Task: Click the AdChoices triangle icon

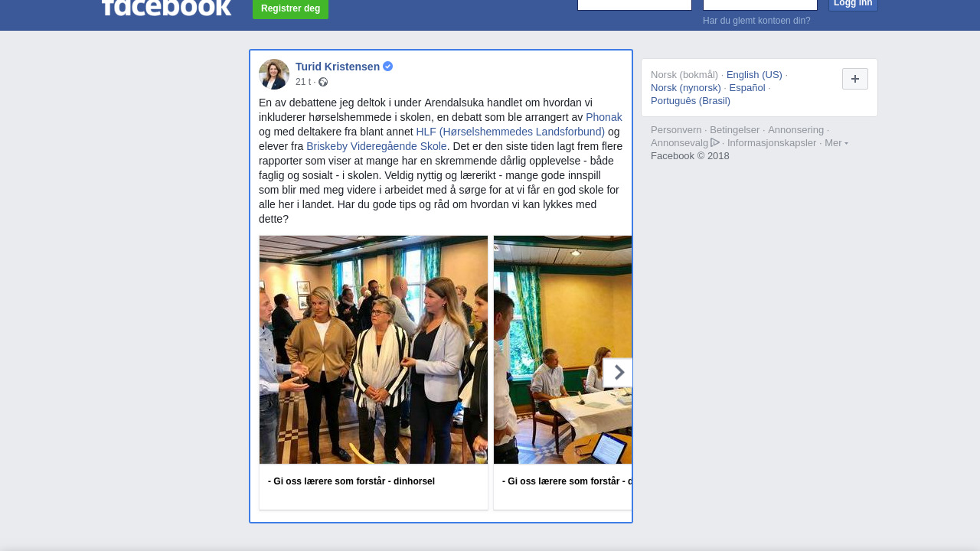Action: coord(715,142)
